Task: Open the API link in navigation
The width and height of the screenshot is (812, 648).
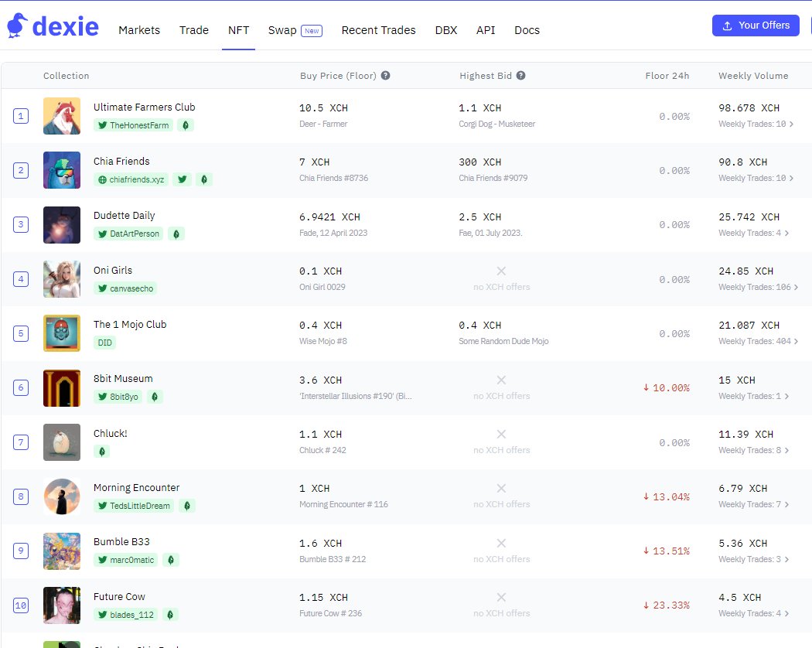Action: click(x=486, y=30)
